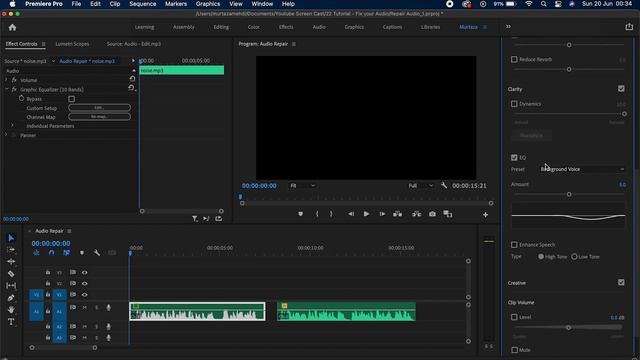Expand Volume effect properties
The height and width of the screenshot is (360, 640).
click(x=6, y=80)
